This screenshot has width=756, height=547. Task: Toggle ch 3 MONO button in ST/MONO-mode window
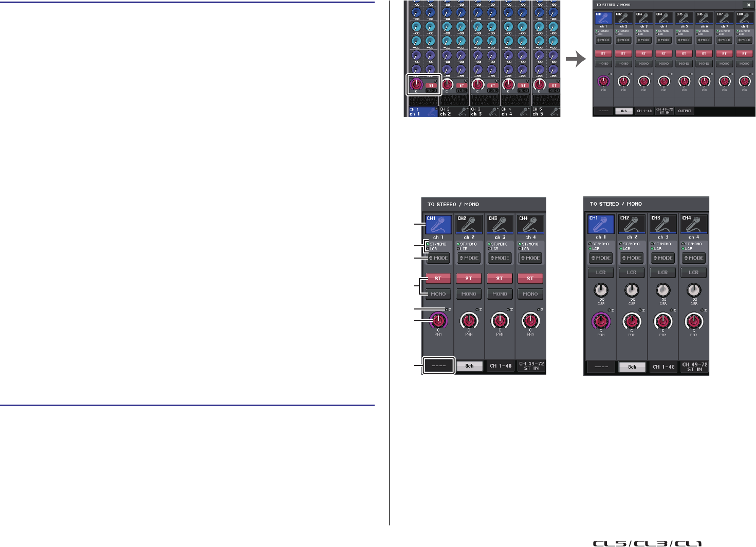500,294
